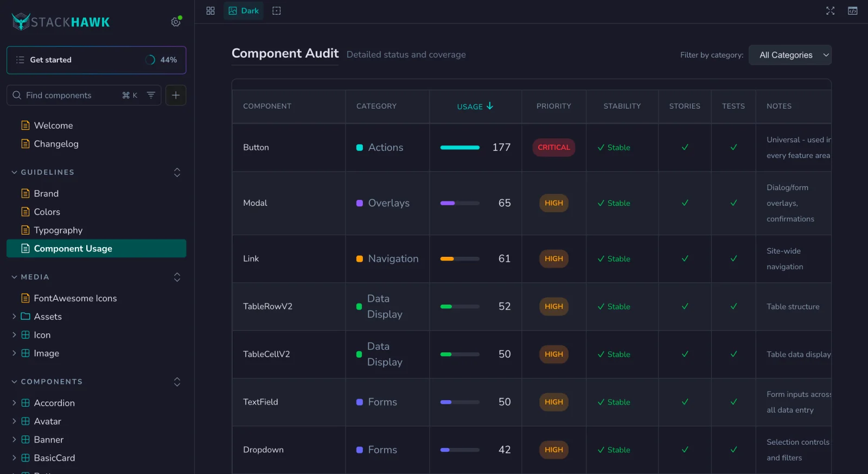
Task: Focus the Find components search field
Action: coord(84,95)
